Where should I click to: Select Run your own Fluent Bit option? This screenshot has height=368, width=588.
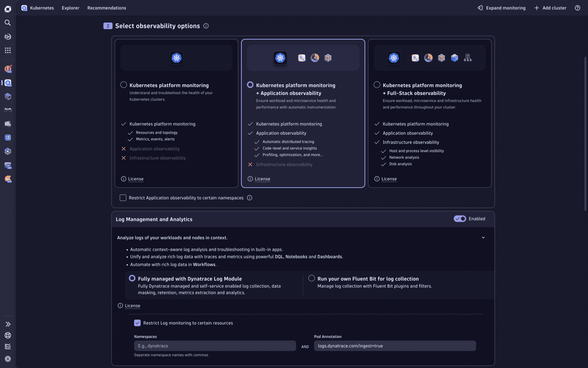click(x=312, y=278)
